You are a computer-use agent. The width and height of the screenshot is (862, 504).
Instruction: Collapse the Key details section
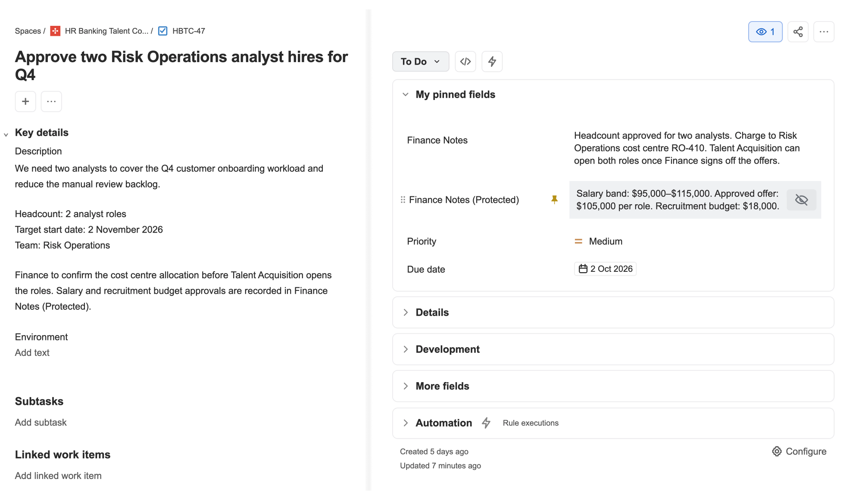6,135
